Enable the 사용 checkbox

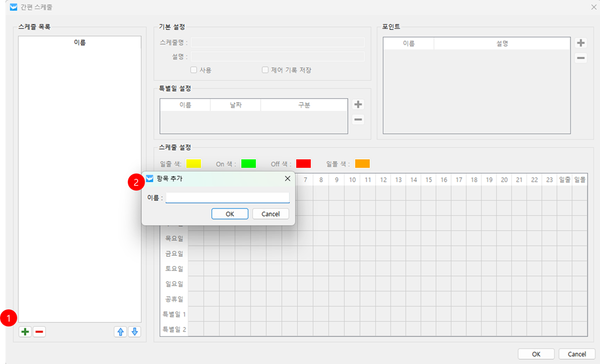click(x=194, y=70)
